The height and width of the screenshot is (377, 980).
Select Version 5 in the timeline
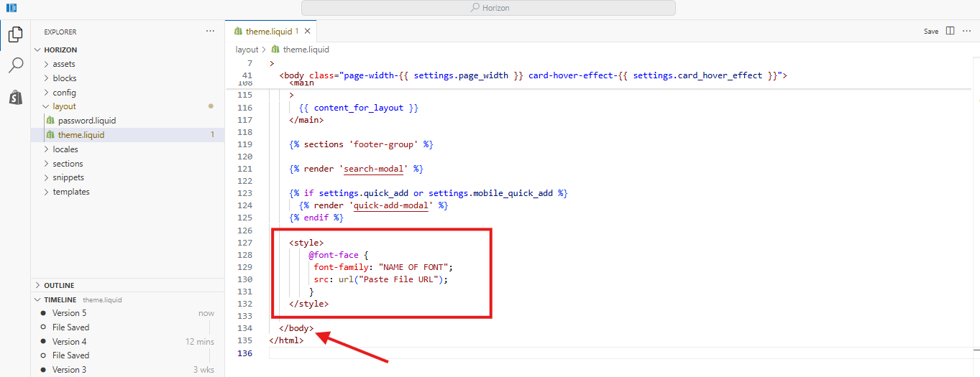click(x=69, y=313)
